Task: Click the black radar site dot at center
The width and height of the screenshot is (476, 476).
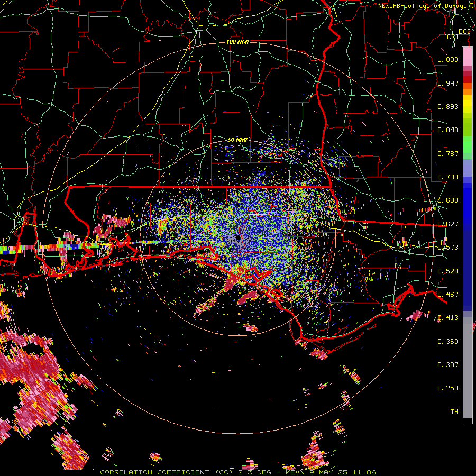Action: pos(238,237)
